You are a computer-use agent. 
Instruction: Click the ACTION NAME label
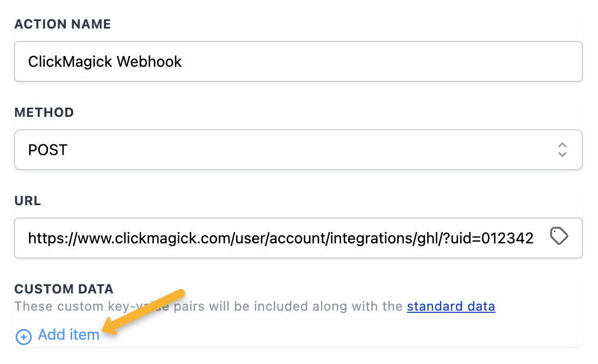62,24
